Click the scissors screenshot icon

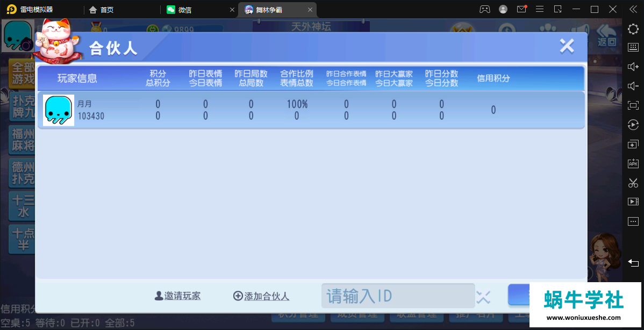point(633,183)
